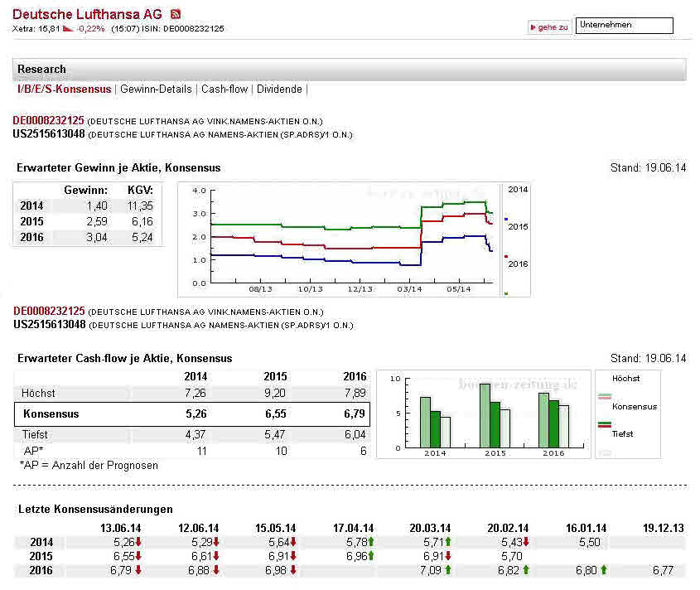Screen dimensions: 700x590
Task: Click the 2014 Gewinn value 1,40
Action: coord(97,206)
